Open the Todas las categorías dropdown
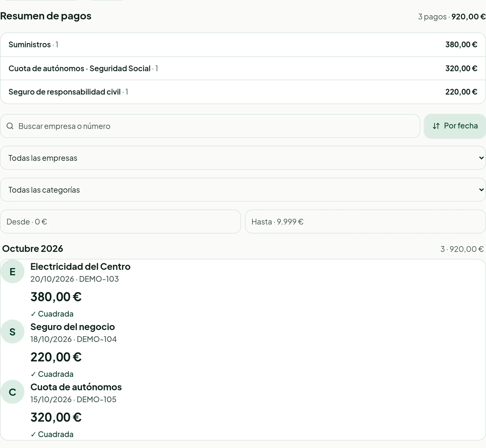Viewport: 486px width, 448px height. pyautogui.click(x=243, y=190)
